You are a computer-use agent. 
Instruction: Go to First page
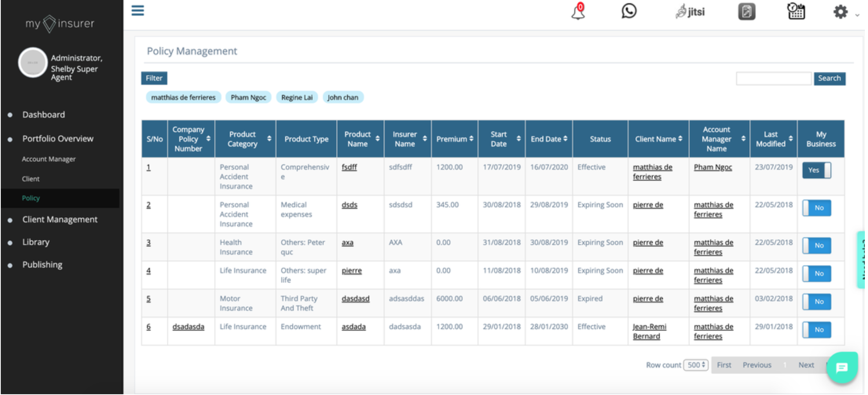(724, 365)
